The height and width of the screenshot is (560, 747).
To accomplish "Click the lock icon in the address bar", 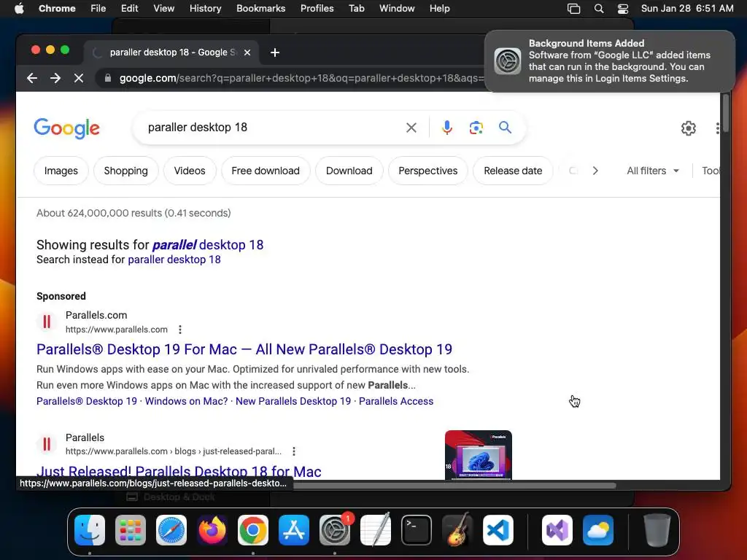I will tap(108, 78).
